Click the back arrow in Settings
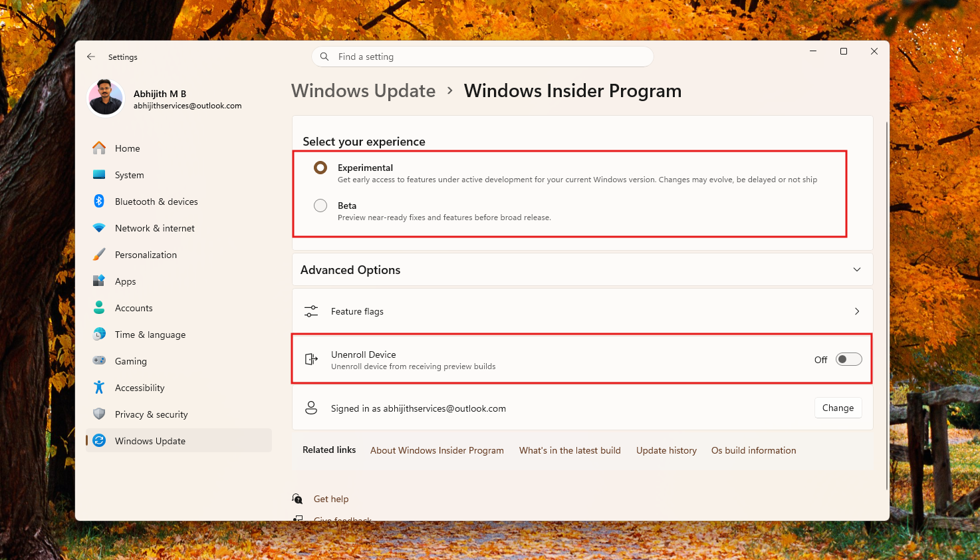The image size is (980, 560). pos(91,57)
